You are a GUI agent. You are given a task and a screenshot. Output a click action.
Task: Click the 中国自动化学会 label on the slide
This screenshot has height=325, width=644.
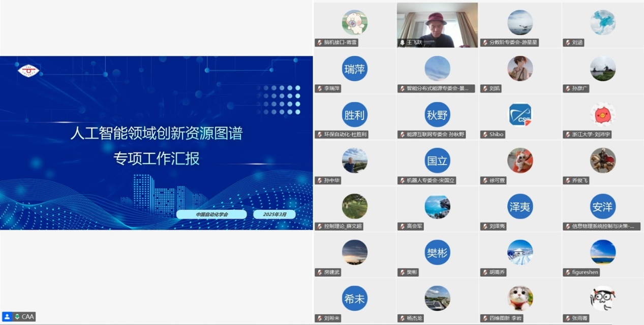pyautogui.click(x=211, y=214)
